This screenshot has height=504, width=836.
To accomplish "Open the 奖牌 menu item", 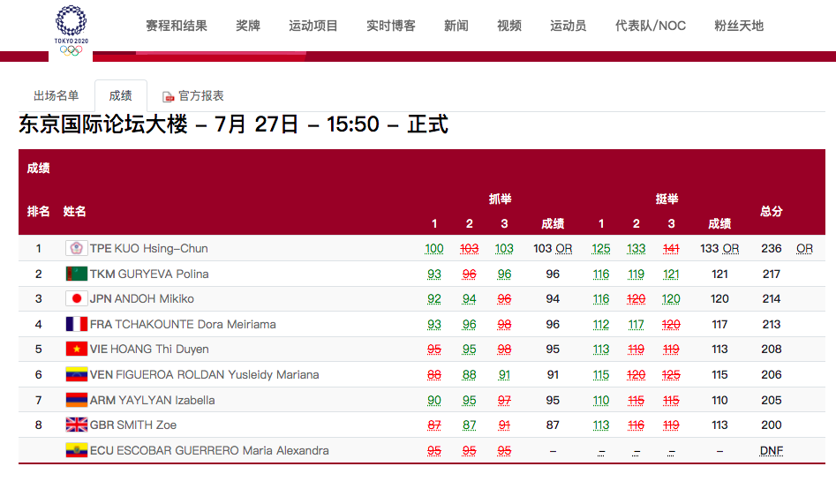I will (248, 26).
